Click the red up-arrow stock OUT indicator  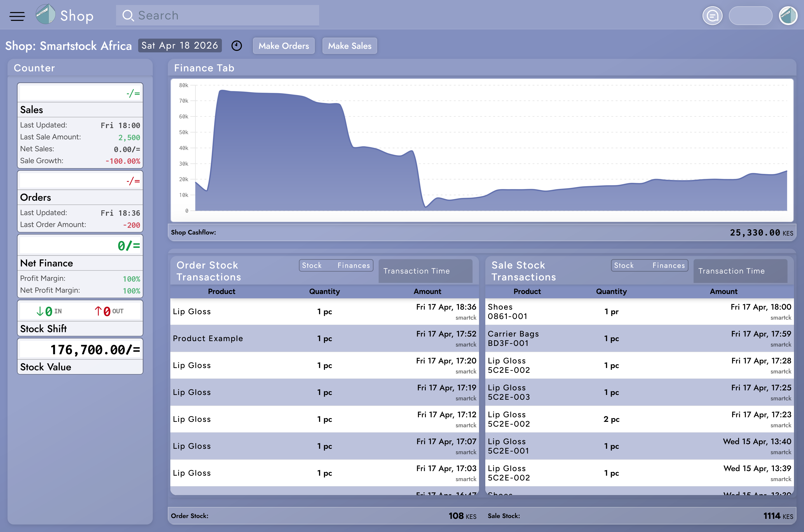pyautogui.click(x=98, y=311)
